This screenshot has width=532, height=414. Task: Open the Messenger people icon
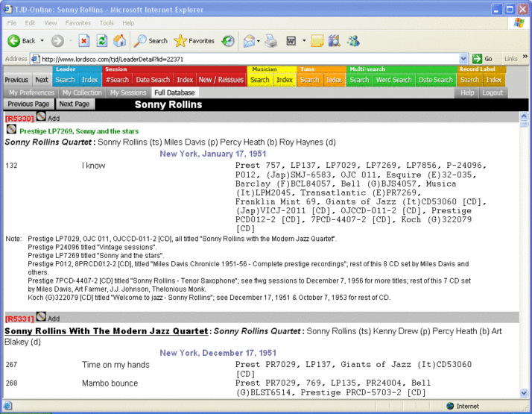[x=353, y=41]
